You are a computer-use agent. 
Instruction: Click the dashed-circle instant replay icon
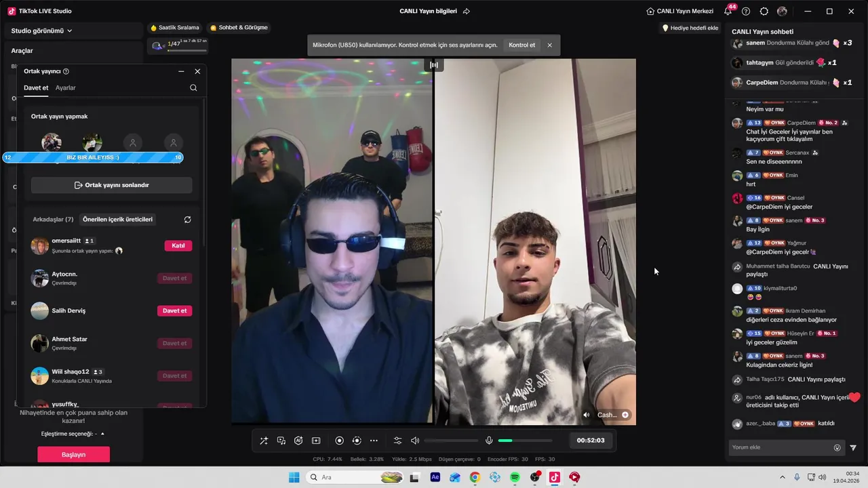coord(357,441)
